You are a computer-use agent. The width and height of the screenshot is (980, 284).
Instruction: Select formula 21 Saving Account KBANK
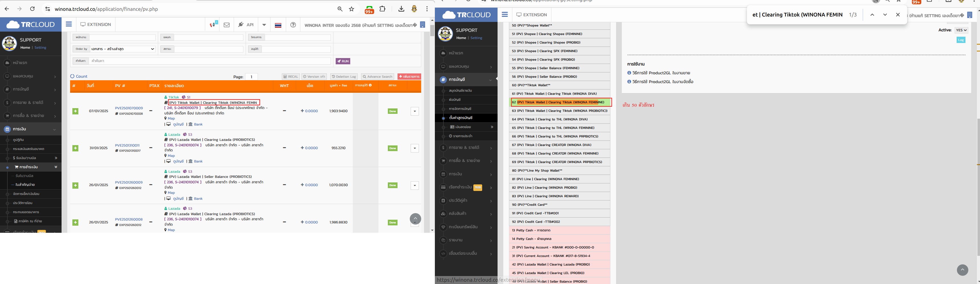coord(560,247)
